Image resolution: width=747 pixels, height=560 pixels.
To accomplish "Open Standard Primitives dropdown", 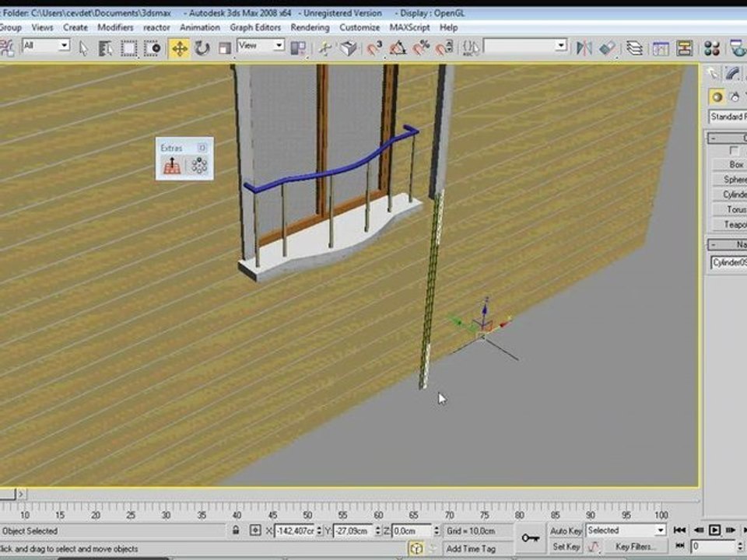I will click(x=728, y=117).
